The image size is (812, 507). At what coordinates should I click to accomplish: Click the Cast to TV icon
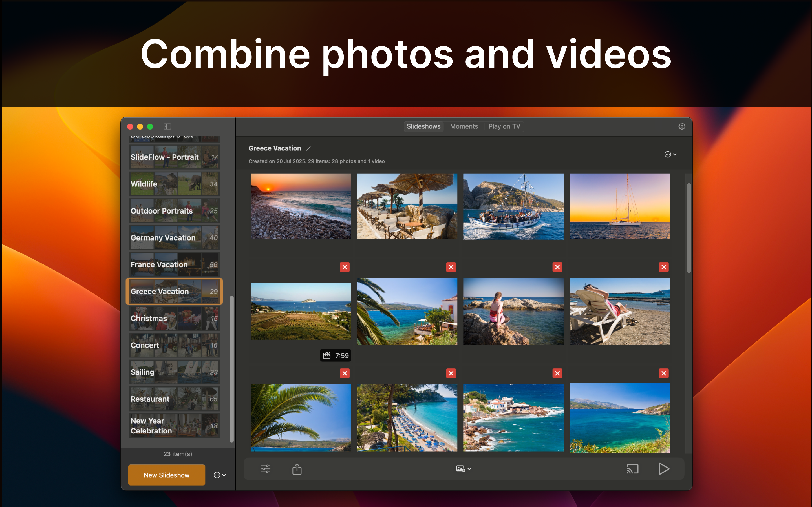pyautogui.click(x=633, y=469)
